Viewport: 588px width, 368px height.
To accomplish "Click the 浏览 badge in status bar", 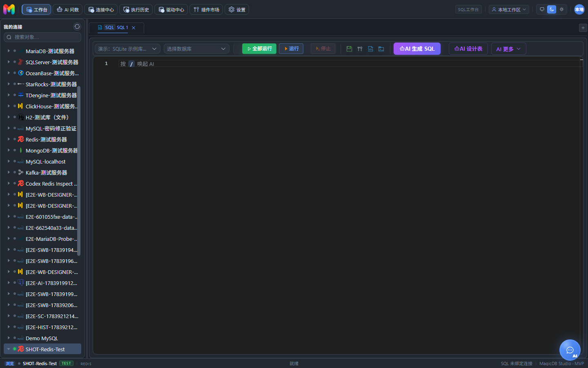I will 9,364.
